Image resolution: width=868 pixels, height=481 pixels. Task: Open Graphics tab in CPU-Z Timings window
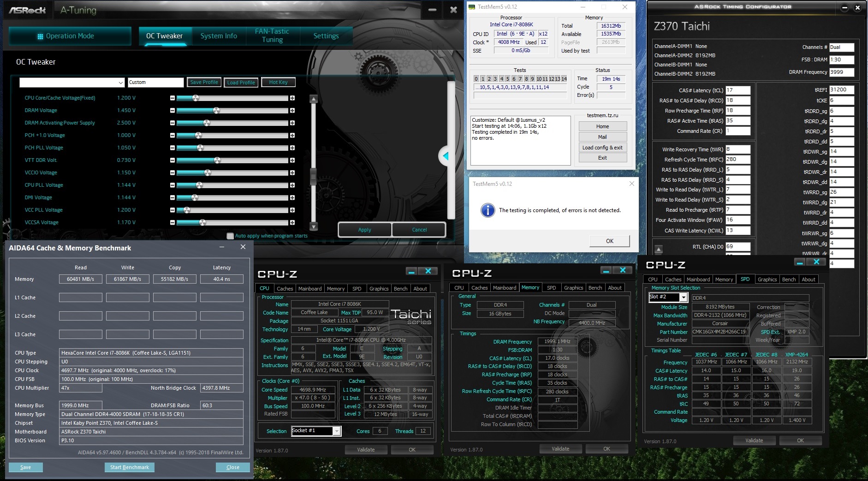pyautogui.click(x=573, y=288)
